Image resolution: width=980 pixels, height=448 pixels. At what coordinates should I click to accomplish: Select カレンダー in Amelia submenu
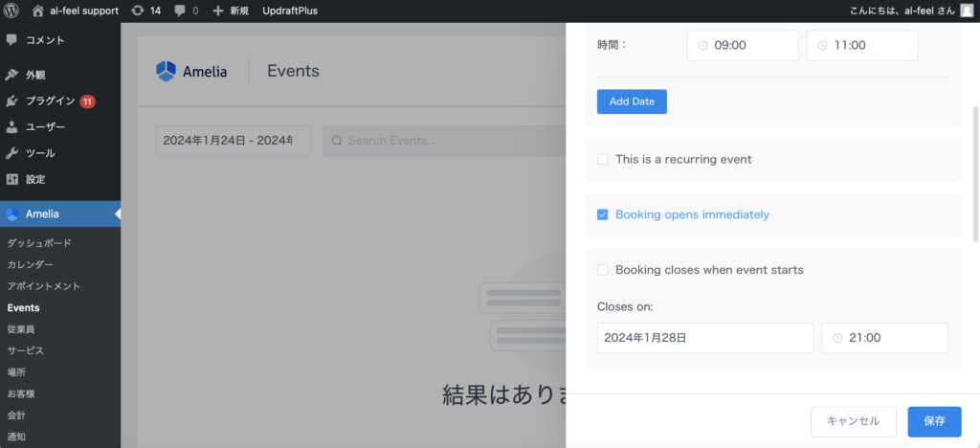(31, 264)
